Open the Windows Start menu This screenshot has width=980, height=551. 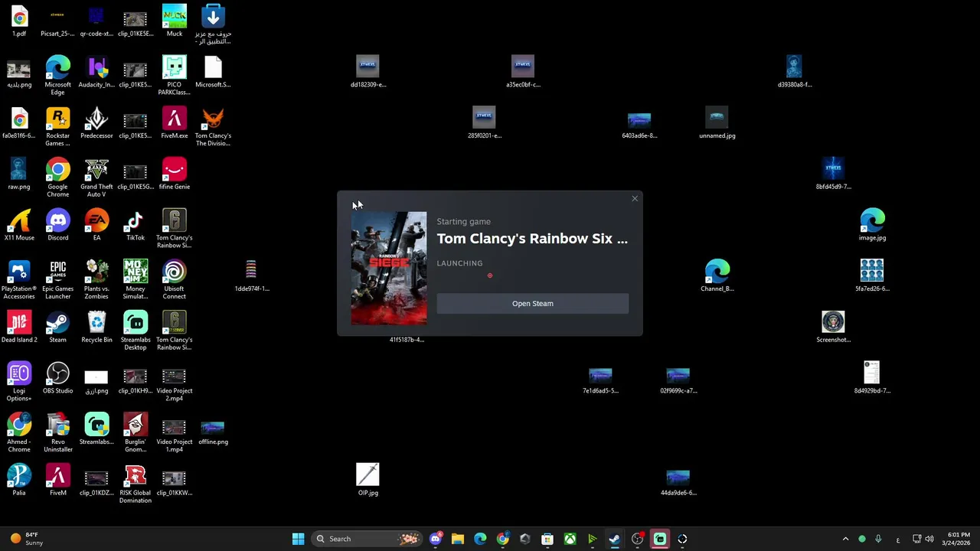298,539
